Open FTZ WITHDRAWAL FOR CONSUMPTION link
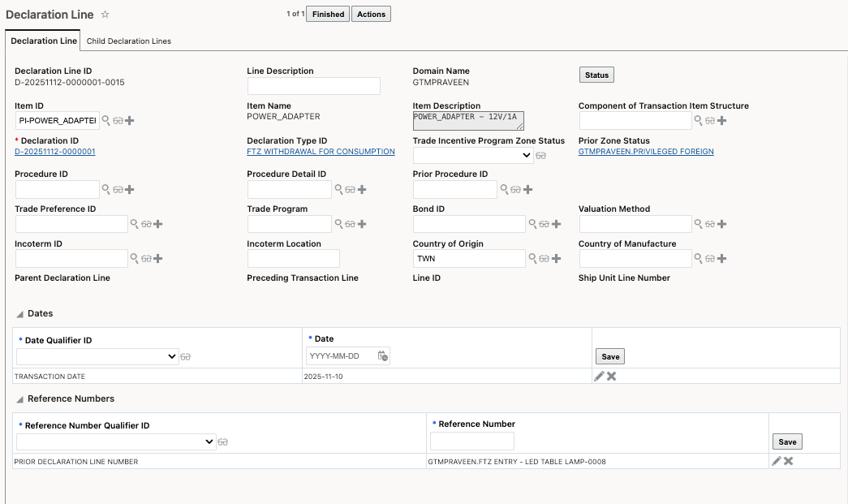This screenshot has width=848, height=504. pos(321,152)
